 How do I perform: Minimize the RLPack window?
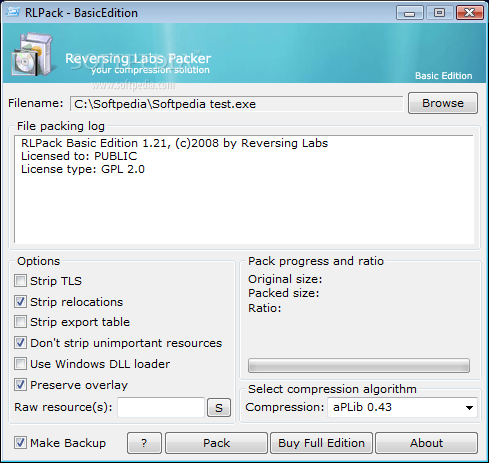[x=410, y=13]
